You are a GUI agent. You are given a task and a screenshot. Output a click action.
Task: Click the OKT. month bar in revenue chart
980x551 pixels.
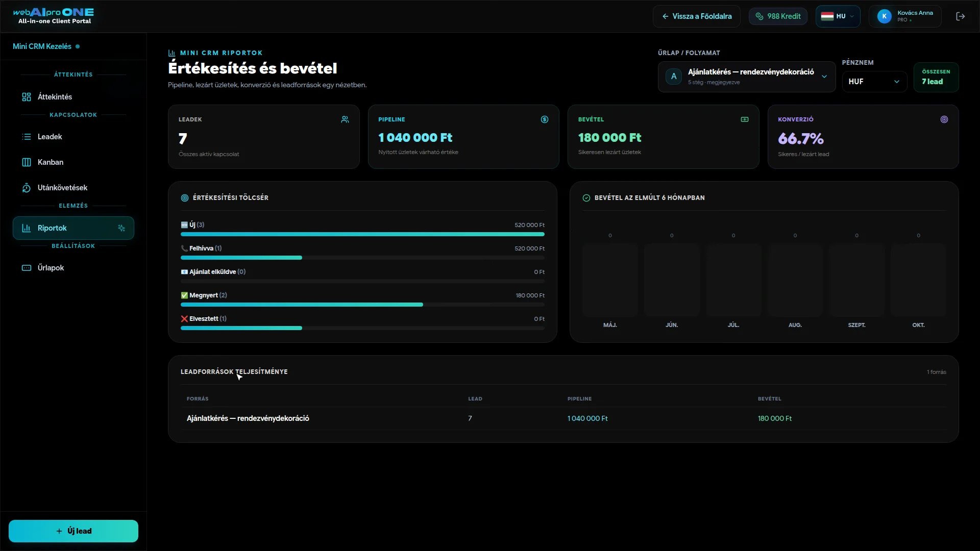(x=918, y=280)
